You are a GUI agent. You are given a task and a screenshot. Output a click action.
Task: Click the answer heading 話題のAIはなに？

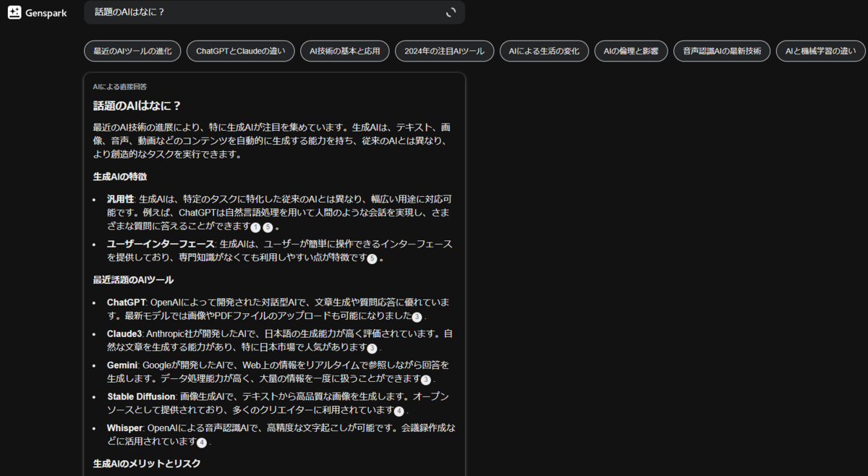click(137, 106)
